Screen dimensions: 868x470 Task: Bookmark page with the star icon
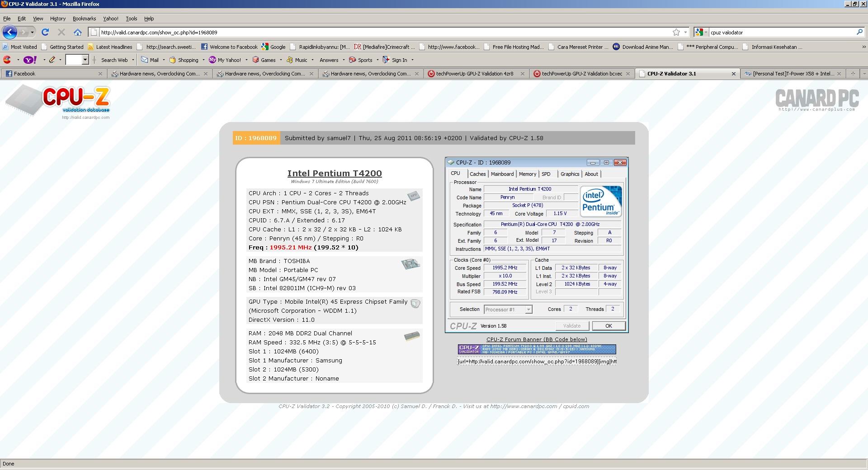click(x=676, y=32)
